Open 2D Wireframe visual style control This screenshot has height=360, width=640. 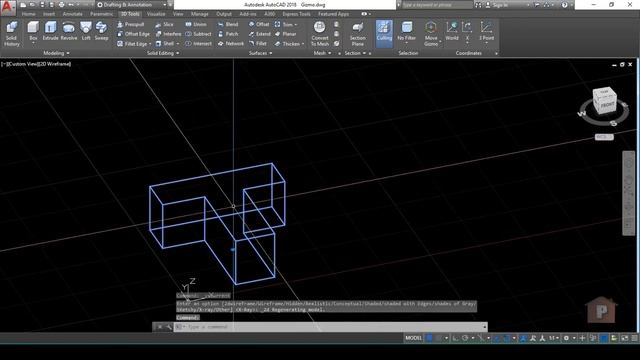[54, 64]
